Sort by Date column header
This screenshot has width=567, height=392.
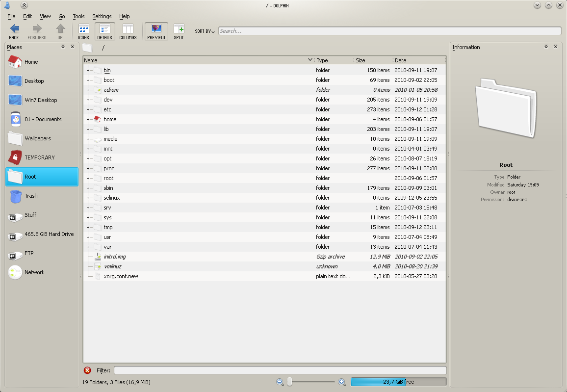(x=419, y=60)
